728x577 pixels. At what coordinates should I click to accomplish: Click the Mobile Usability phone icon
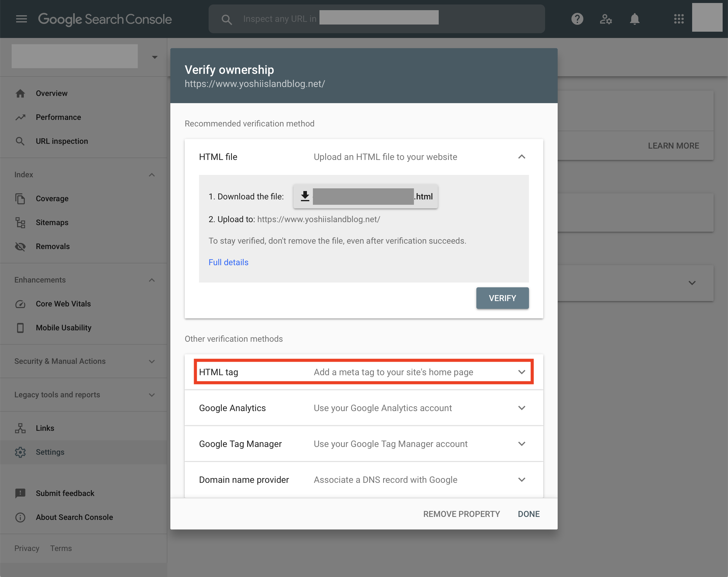pos(20,328)
